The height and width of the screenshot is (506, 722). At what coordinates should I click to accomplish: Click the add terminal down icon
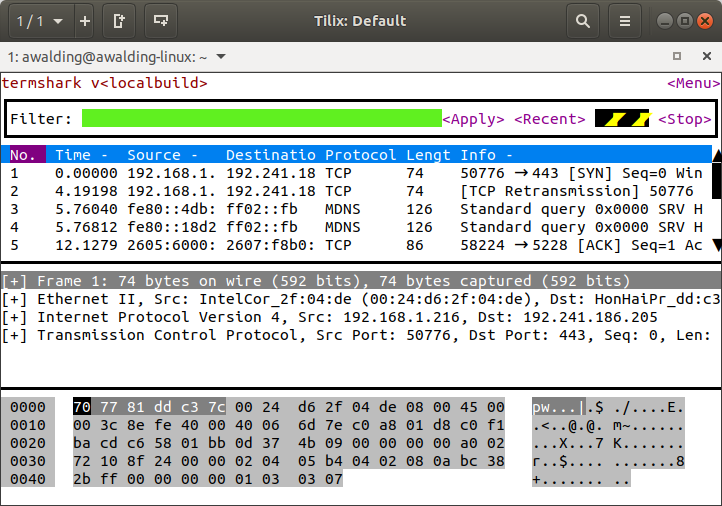(159, 20)
